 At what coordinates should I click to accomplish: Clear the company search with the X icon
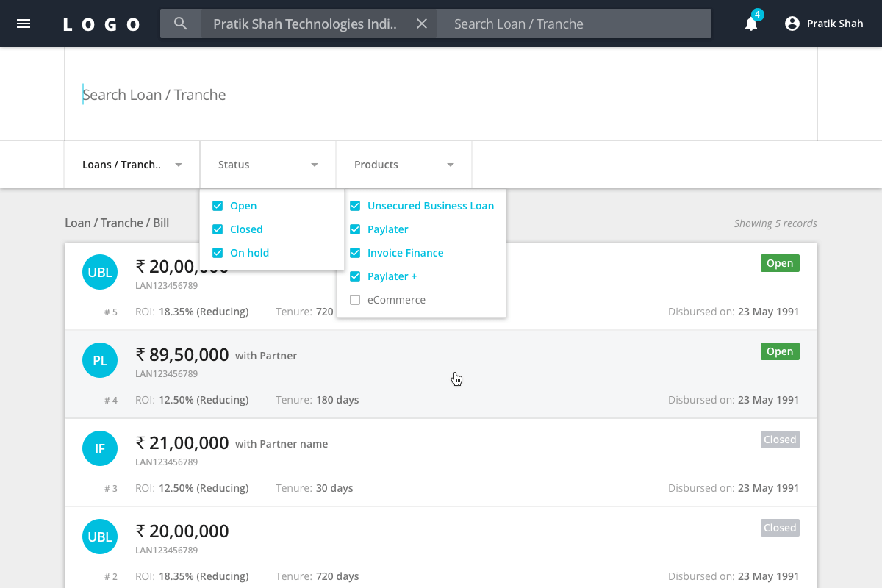pos(421,23)
